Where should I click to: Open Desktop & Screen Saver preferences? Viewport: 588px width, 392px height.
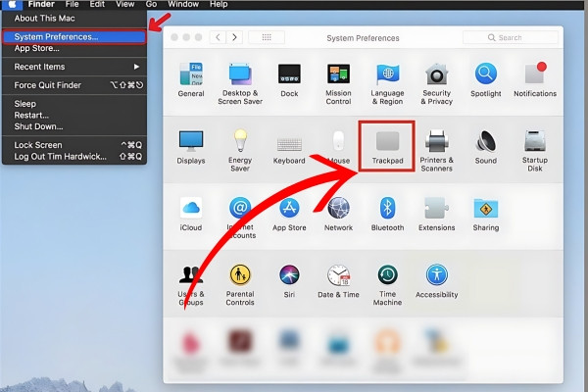[x=240, y=83]
